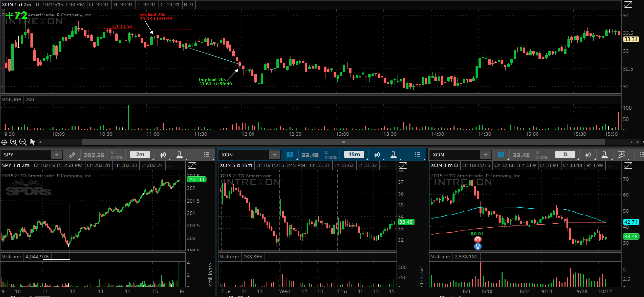Click price axis scale icon on XON daily chart

click(628, 165)
